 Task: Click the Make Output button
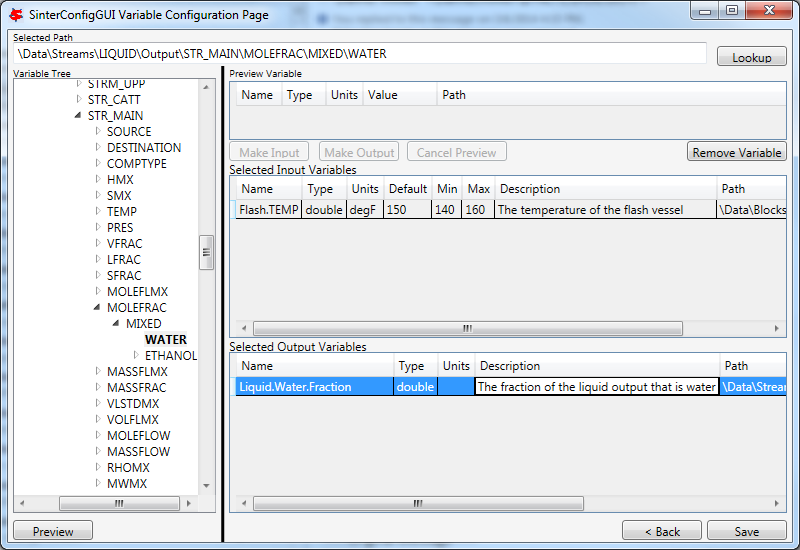coord(359,153)
